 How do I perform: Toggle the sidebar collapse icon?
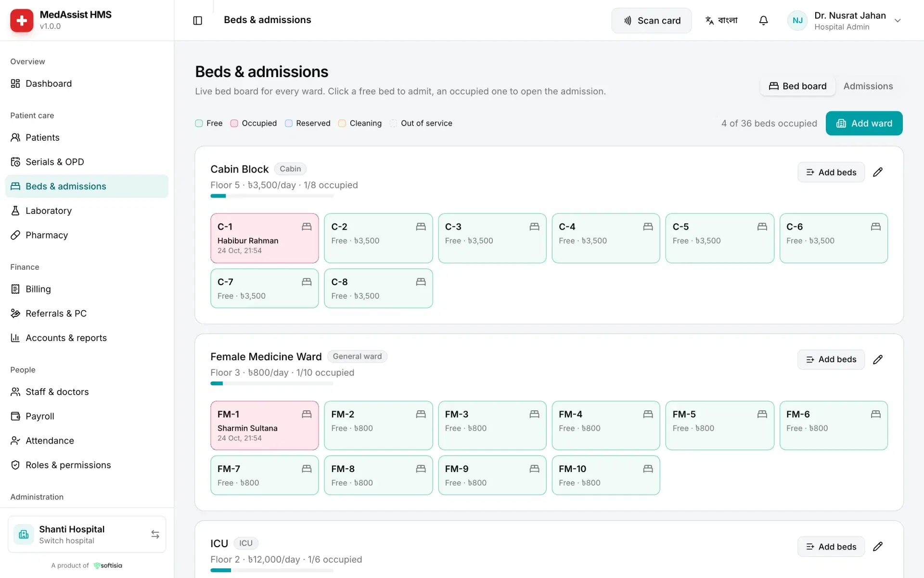197,20
